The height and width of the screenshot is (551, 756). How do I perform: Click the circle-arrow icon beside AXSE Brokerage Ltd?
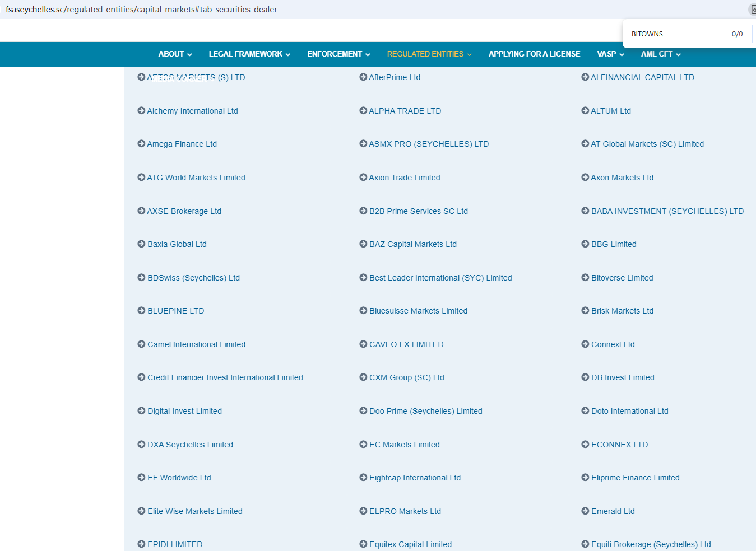click(x=141, y=211)
